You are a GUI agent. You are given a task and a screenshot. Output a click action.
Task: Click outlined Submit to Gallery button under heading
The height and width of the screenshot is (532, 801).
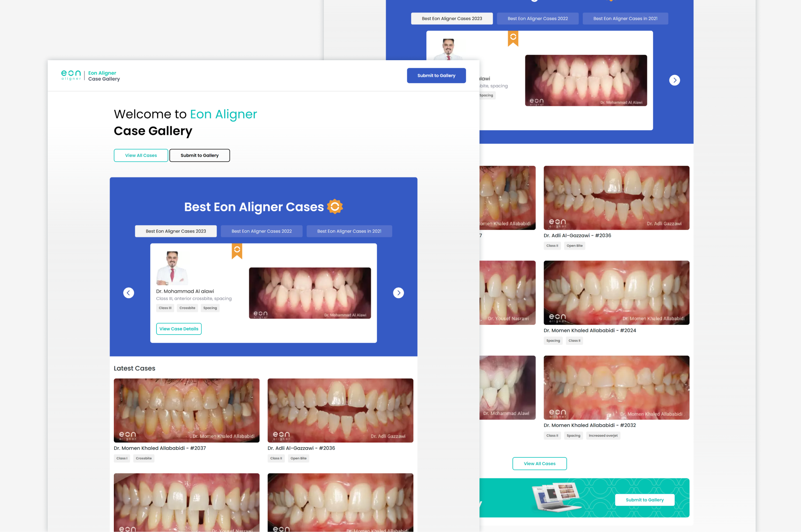click(x=199, y=155)
